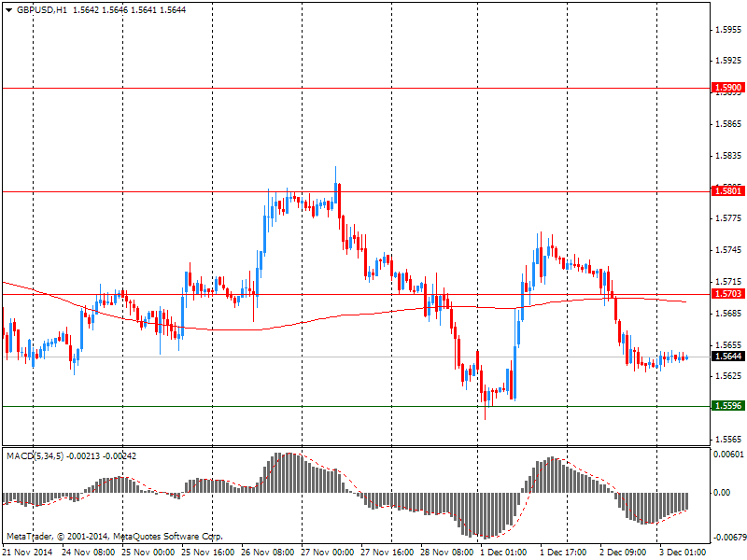
Task: Select the horizontal green line at 1.5596
Action: (x=357, y=406)
